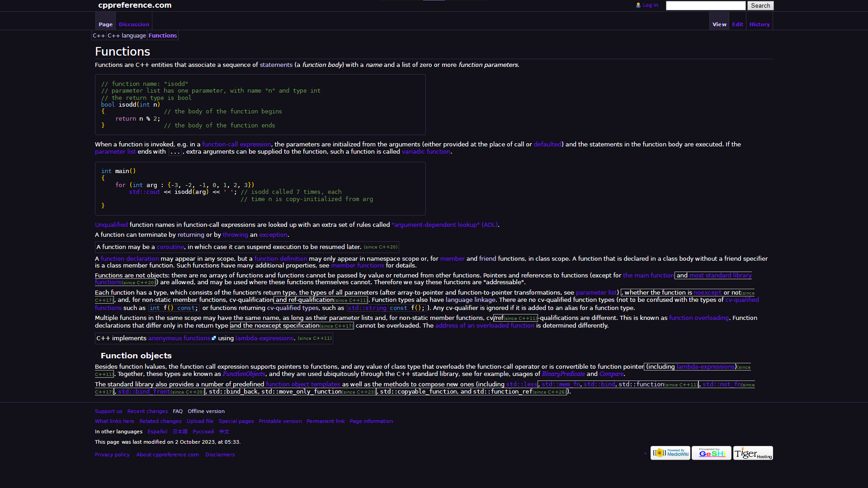Image resolution: width=868 pixels, height=488 pixels.
Task: Select the Discussion tab
Action: pos(133,24)
